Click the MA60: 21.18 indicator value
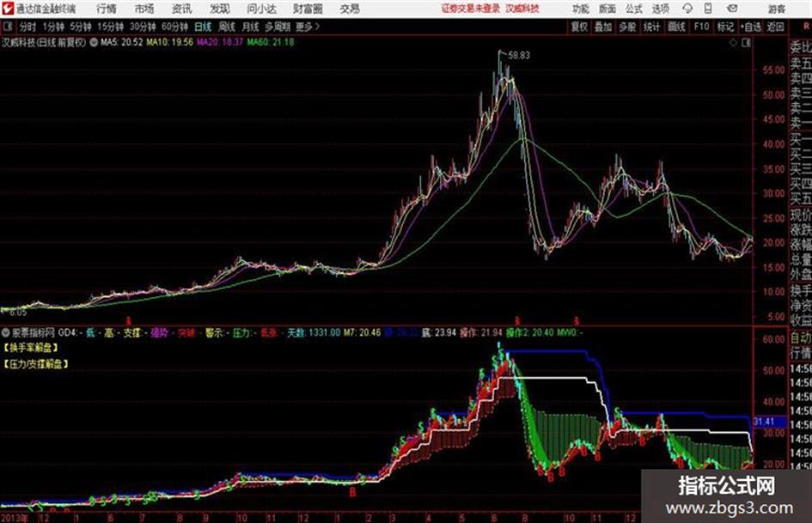Image resolution: width=812 pixels, height=523 pixels. (271, 42)
